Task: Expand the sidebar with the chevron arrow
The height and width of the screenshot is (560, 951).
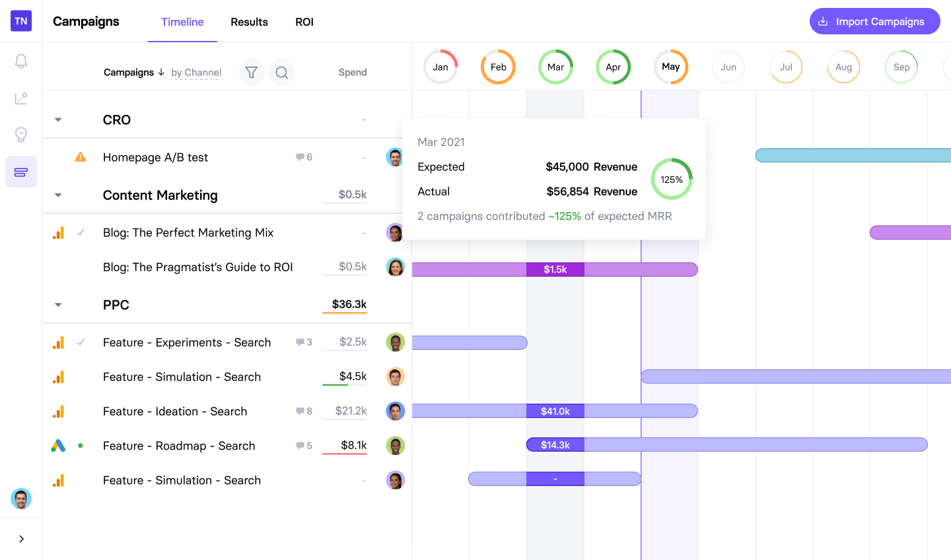Action: click(x=21, y=539)
